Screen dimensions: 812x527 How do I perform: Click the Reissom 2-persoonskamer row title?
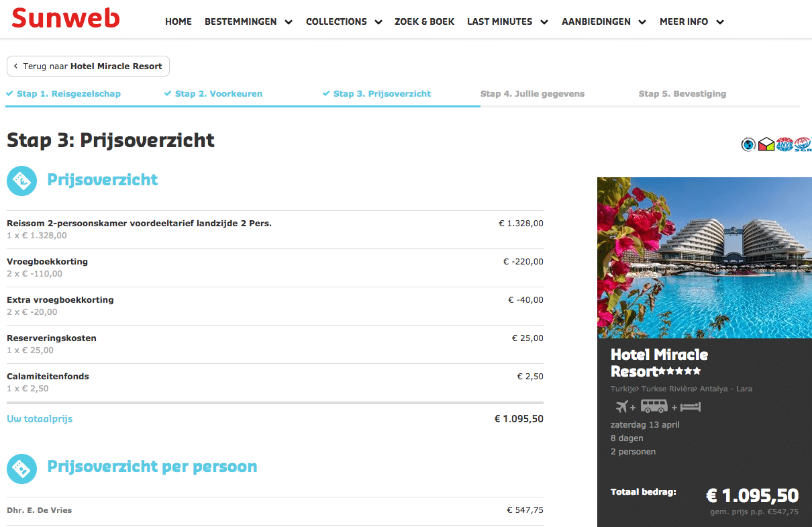click(x=139, y=224)
